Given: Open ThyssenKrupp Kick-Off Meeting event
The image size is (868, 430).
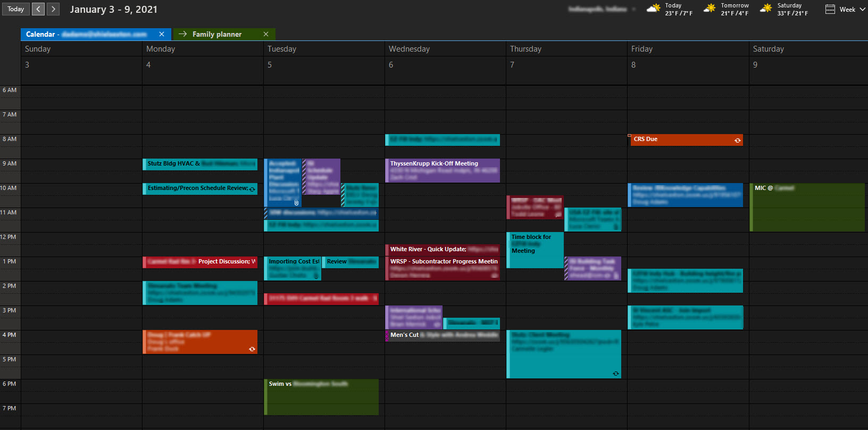Looking at the screenshot, I should tap(443, 170).
